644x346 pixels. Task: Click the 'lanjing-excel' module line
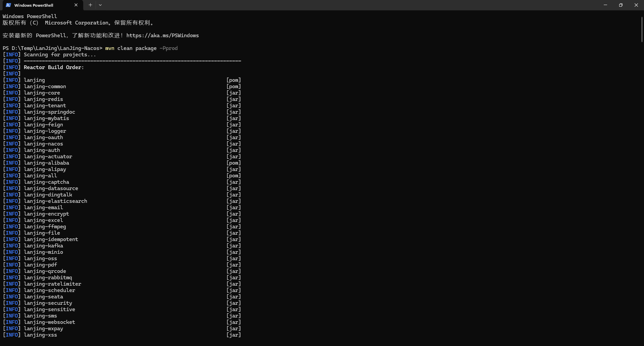43,220
